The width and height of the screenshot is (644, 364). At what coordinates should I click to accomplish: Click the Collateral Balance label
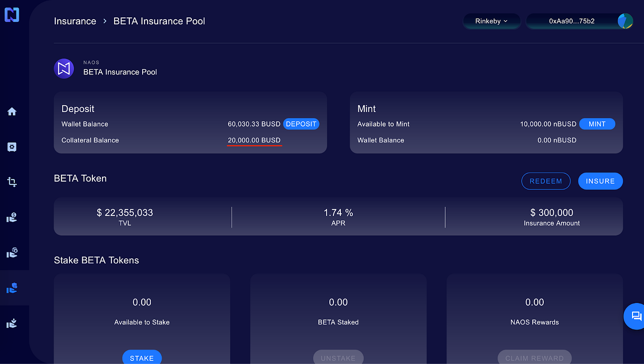click(90, 140)
